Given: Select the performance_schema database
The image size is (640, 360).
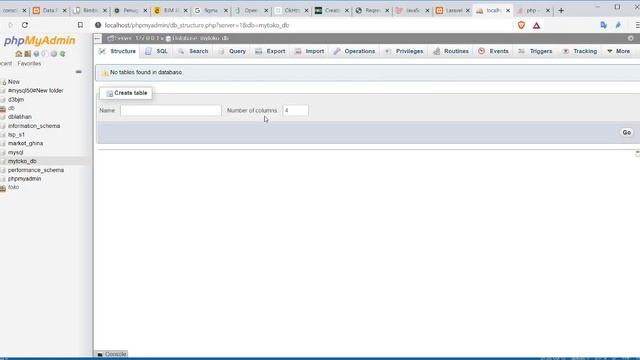Looking at the screenshot, I should point(36,170).
